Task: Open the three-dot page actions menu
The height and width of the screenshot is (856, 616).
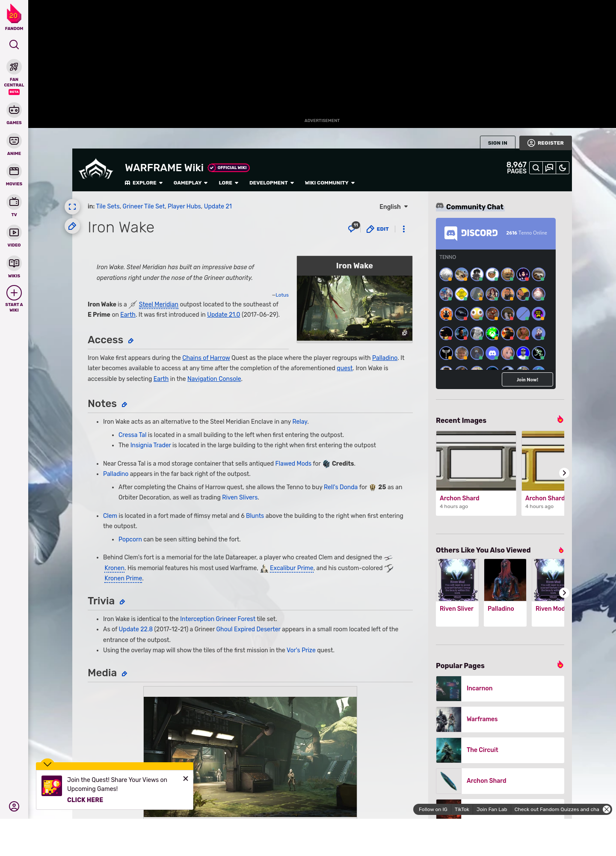Action: pos(404,229)
